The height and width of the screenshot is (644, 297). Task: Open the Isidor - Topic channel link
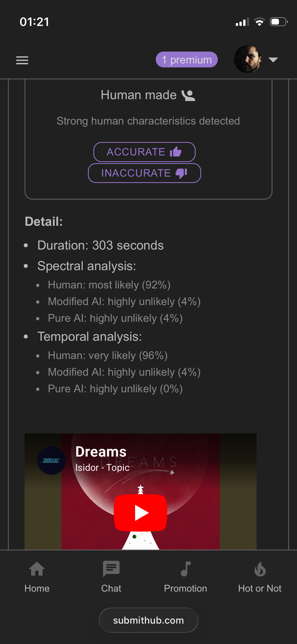pos(102,468)
